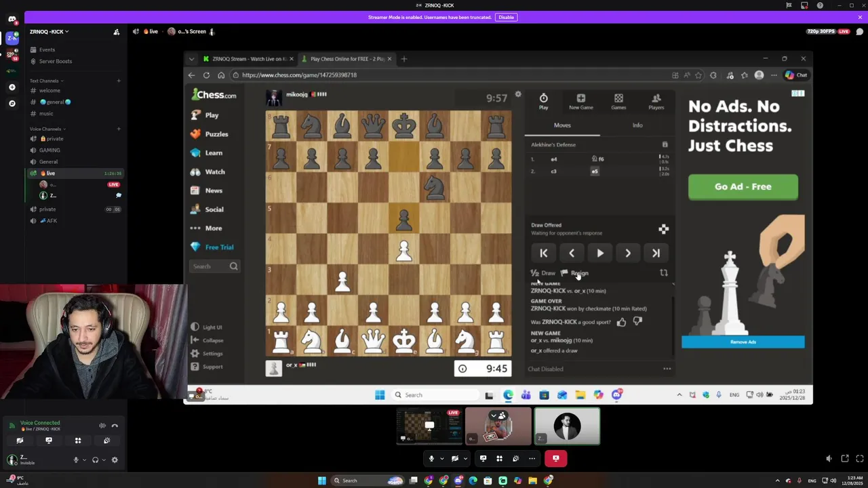Screen dimensions: 868x488
Task: Turn on camera in call controls
Action: coord(455,459)
